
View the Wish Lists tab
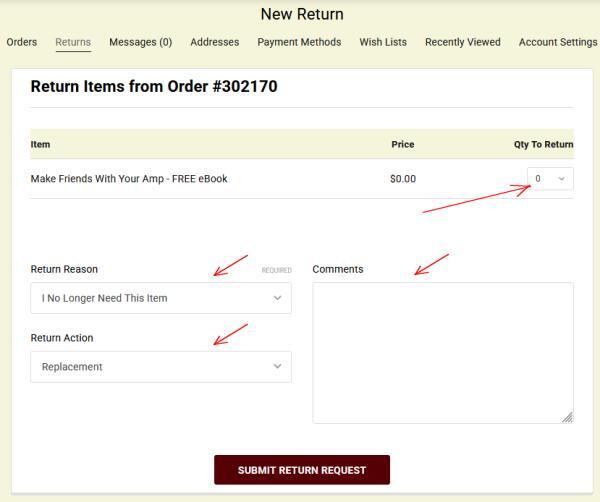(x=383, y=42)
